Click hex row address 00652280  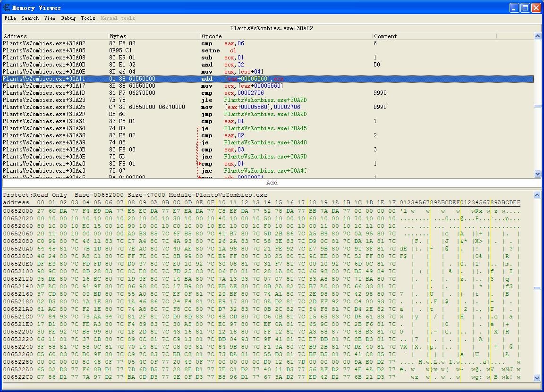(17, 362)
